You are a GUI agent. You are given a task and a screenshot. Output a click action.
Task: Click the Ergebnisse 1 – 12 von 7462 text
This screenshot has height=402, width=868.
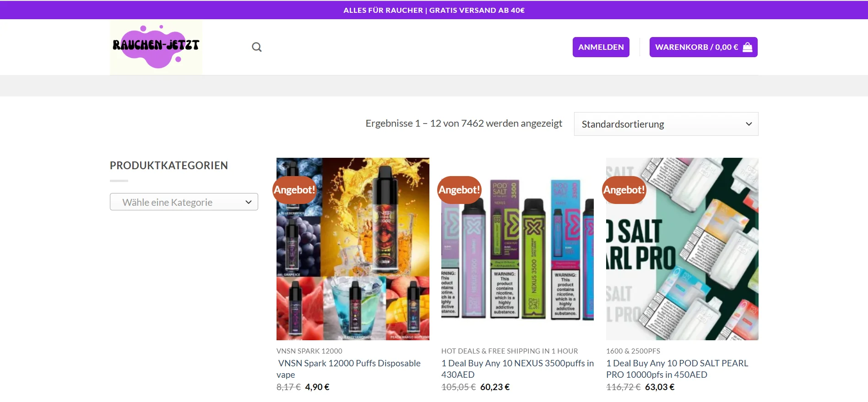point(464,123)
